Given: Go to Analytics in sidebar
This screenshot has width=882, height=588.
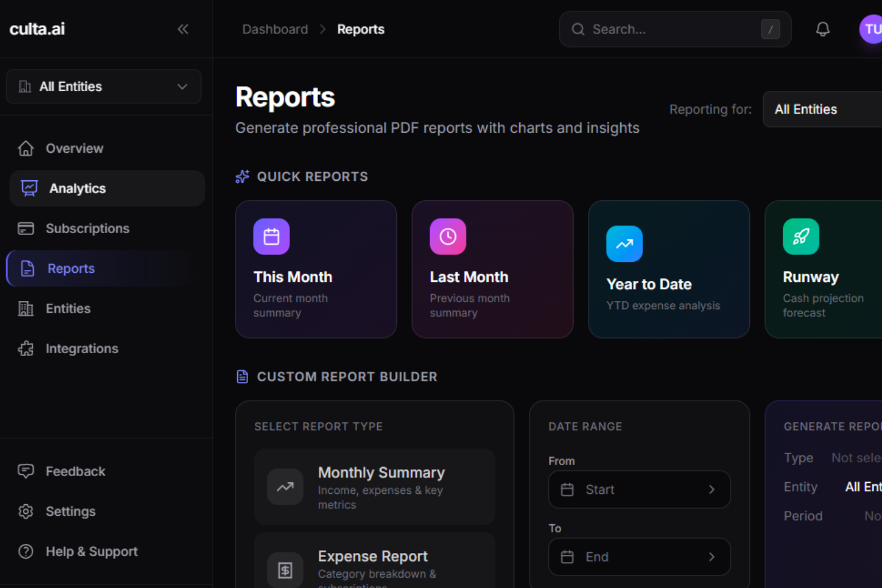Looking at the screenshot, I should coord(107,188).
